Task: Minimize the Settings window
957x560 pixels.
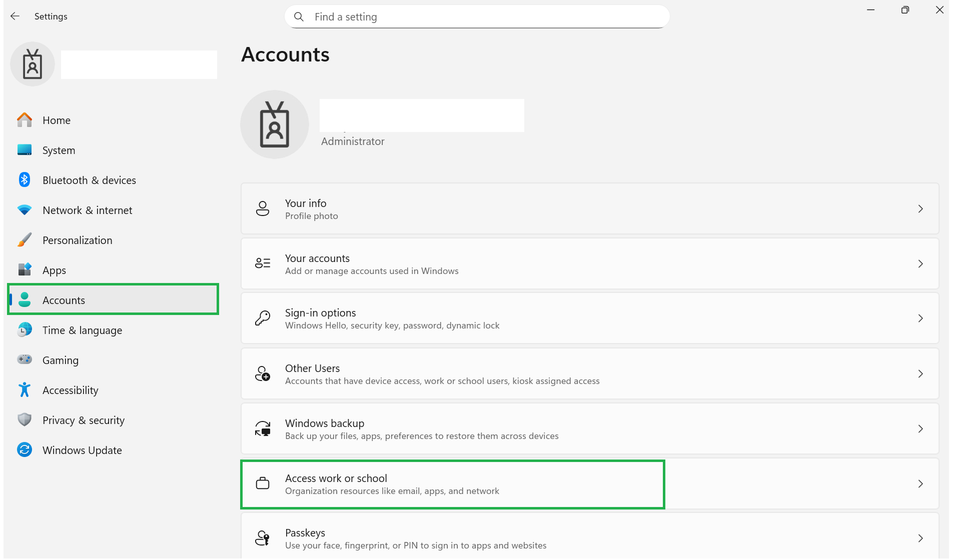Action: click(871, 10)
